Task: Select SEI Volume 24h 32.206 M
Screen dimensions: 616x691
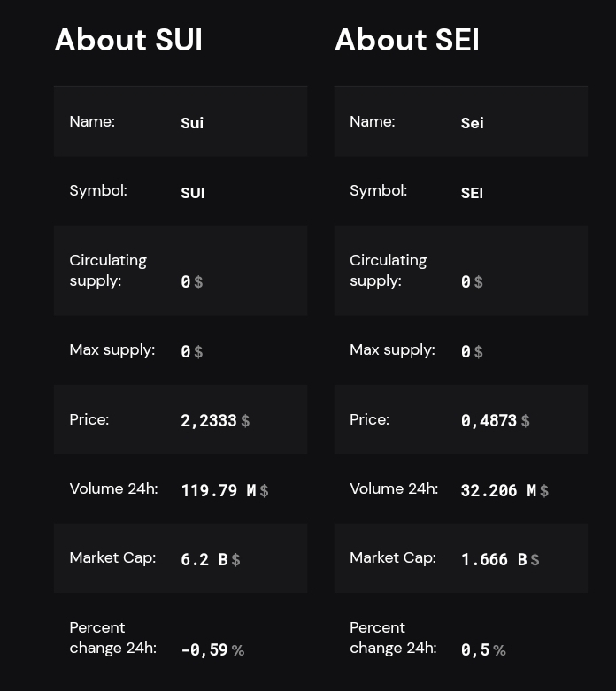Action: pos(498,490)
